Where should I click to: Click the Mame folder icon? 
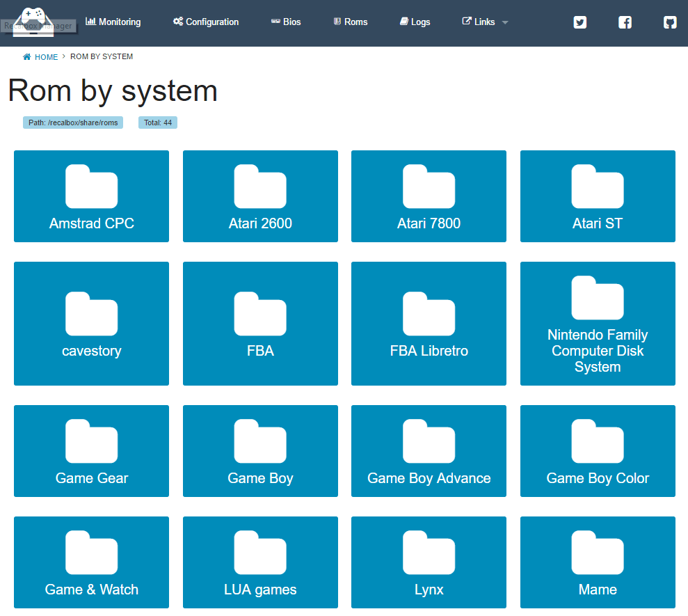tap(597, 553)
